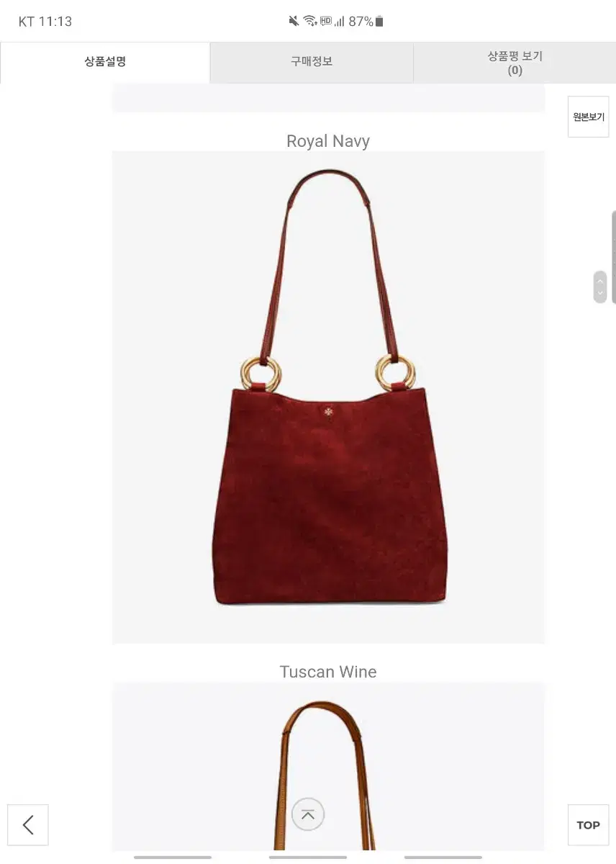Tap the right navigation bar pill
Screen dimensions: 616x864
[443, 857]
